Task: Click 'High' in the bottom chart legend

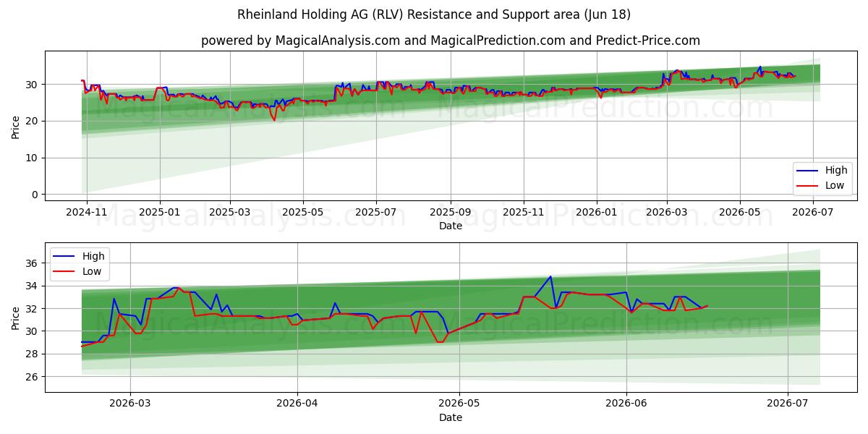Action: point(93,256)
